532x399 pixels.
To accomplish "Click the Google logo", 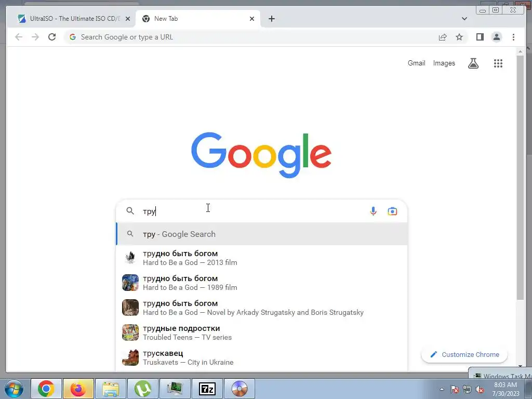I will click(261, 155).
